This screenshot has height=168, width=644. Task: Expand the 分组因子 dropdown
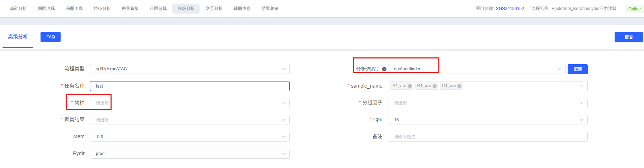(x=487, y=103)
